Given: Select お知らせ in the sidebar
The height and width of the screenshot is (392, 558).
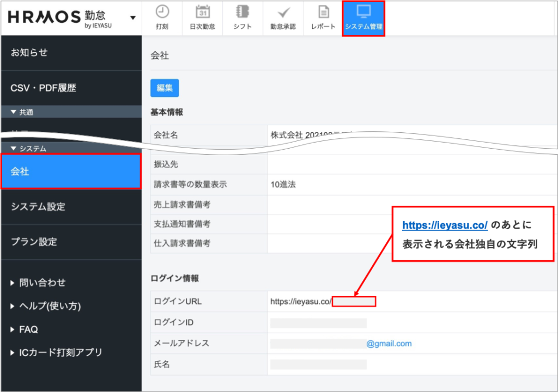Looking at the screenshot, I should (29, 52).
